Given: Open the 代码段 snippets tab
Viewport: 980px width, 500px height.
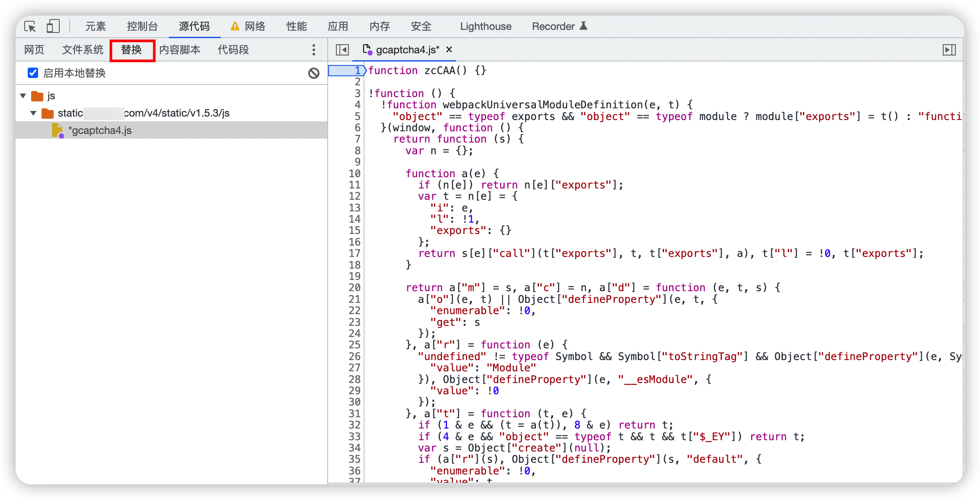Looking at the screenshot, I should (x=233, y=50).
